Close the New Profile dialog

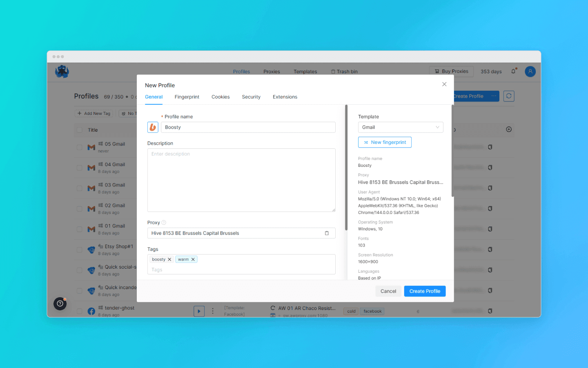444,84
